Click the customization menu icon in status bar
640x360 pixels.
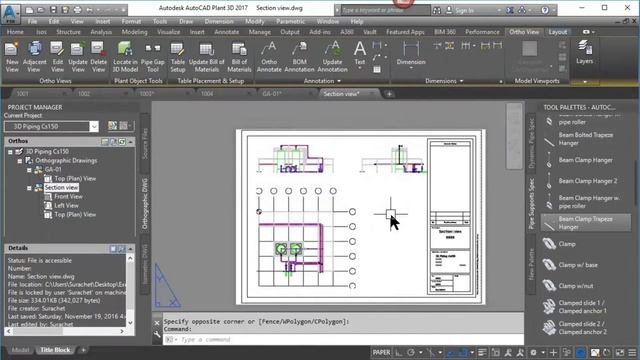point(632,353)
